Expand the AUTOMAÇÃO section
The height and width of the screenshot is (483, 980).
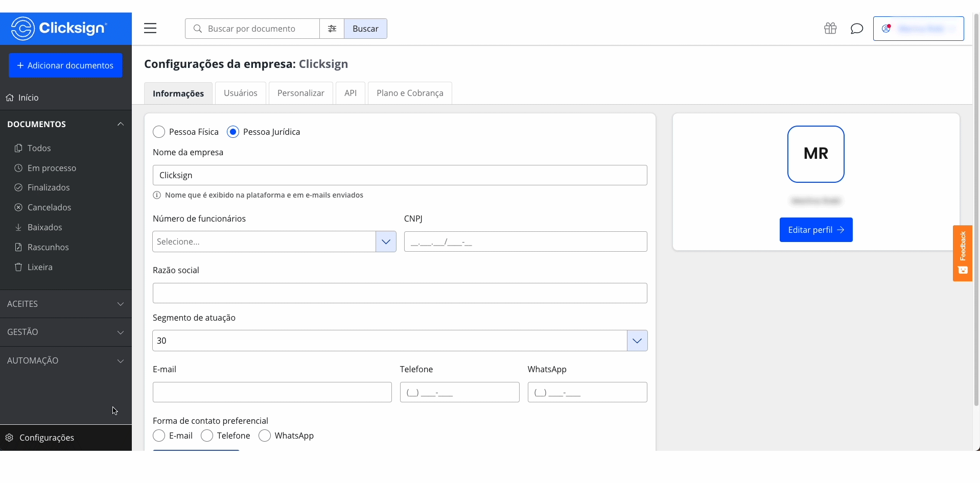pos(66,360)
